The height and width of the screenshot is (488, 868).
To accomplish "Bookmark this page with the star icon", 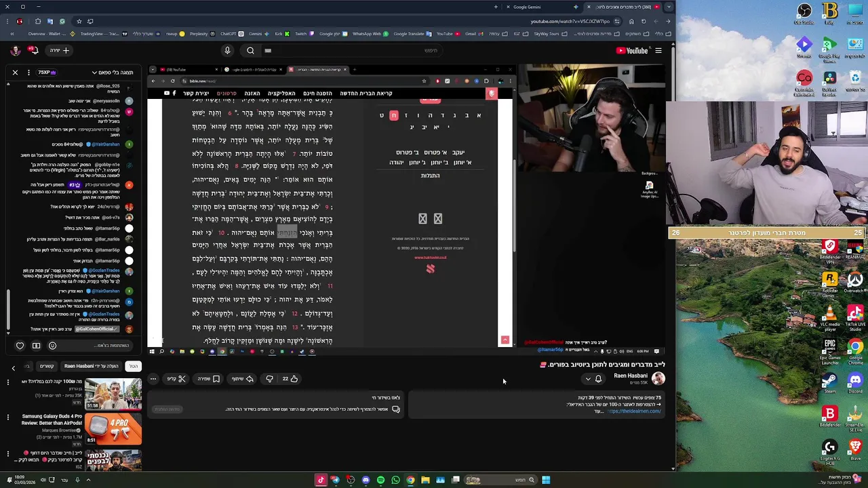I will [79, 21].
